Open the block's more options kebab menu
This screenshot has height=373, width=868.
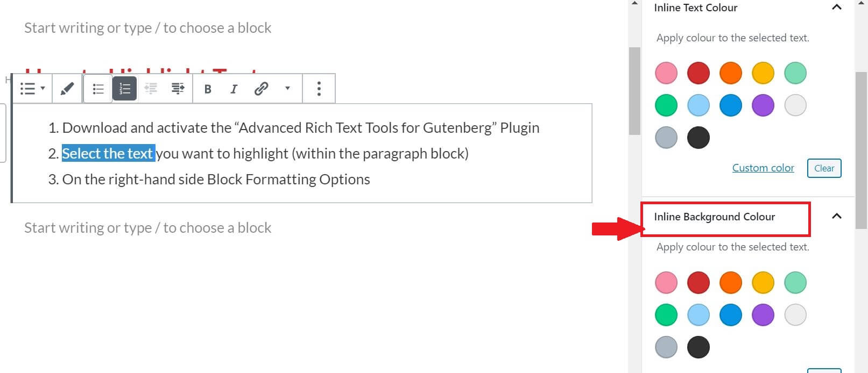click(x=319, y=88)
